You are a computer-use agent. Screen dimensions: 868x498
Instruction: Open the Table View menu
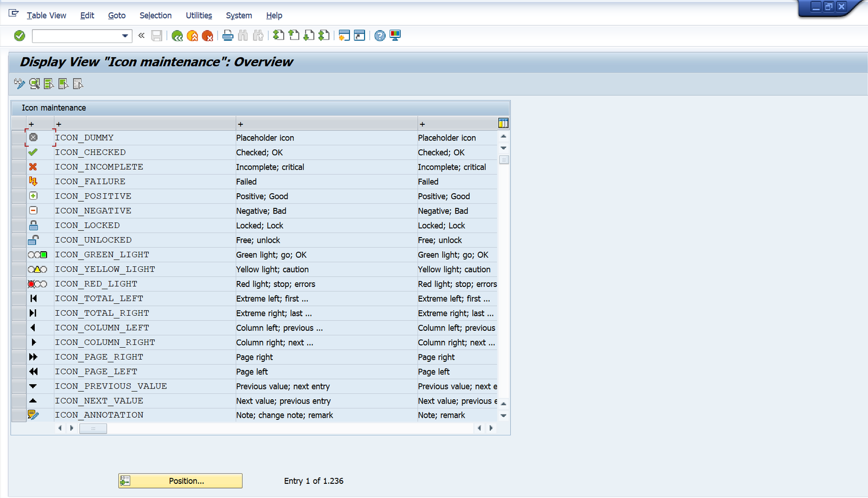[47, 15]
